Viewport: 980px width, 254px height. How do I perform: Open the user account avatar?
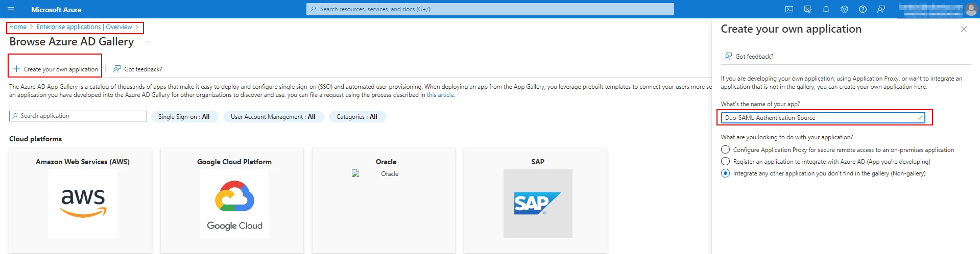click(x=971, y=9)
